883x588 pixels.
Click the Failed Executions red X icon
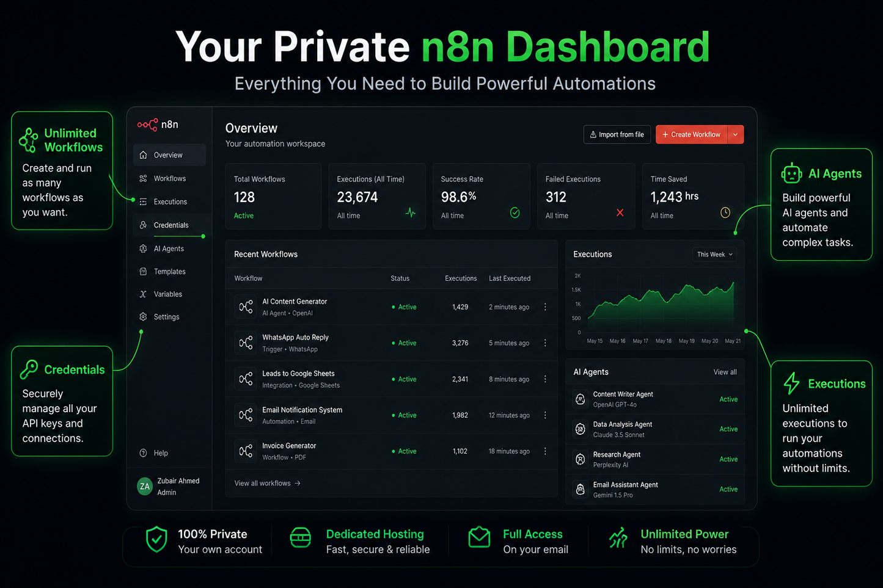point(620,212)
